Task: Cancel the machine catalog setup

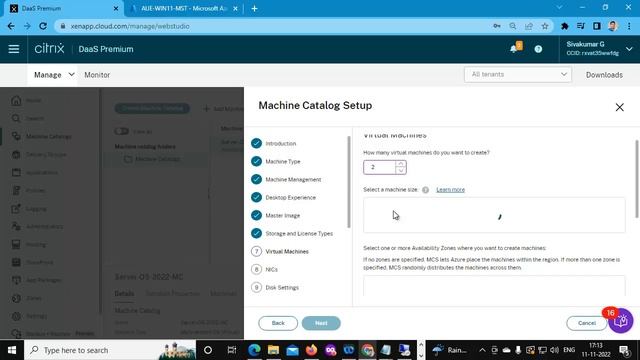Action: point(587,323)
